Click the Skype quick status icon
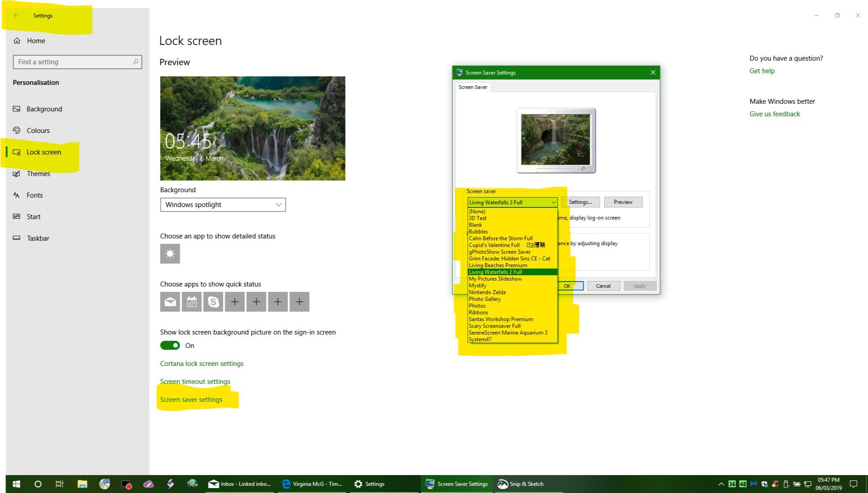 213,302
